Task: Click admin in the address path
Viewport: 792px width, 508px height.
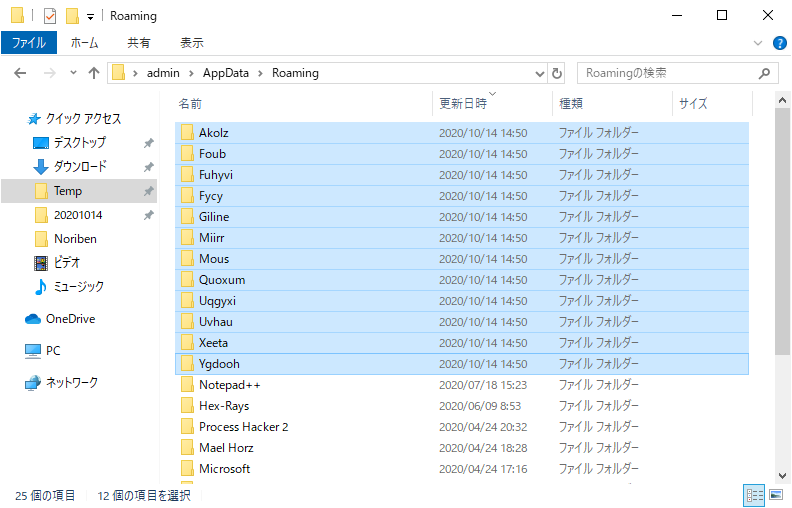Action: 163,73
